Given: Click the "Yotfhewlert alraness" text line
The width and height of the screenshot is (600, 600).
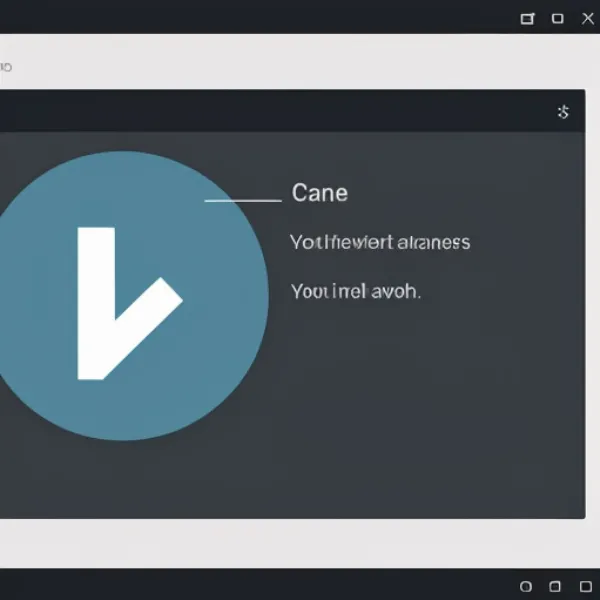Looking at the screenshot, I should click(380, 243).
